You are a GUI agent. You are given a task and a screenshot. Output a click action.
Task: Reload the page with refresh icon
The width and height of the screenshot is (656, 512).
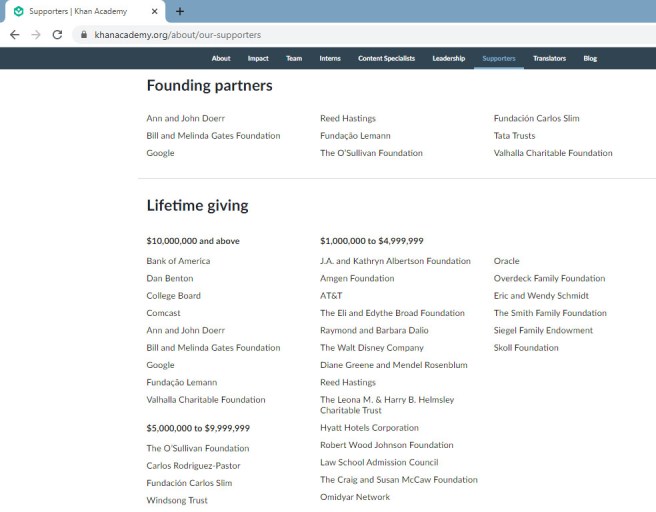click(x=58, y=34)
